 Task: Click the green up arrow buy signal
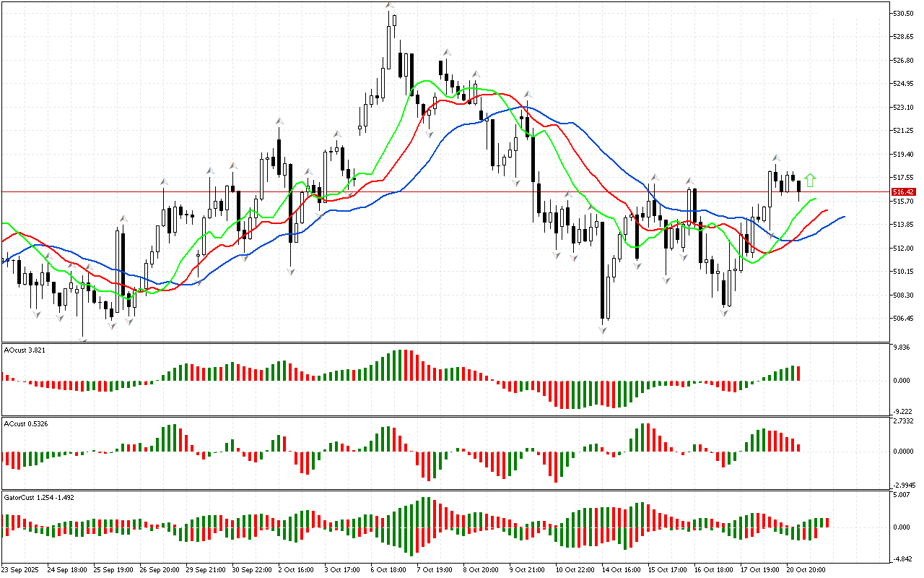pos(811,180)
